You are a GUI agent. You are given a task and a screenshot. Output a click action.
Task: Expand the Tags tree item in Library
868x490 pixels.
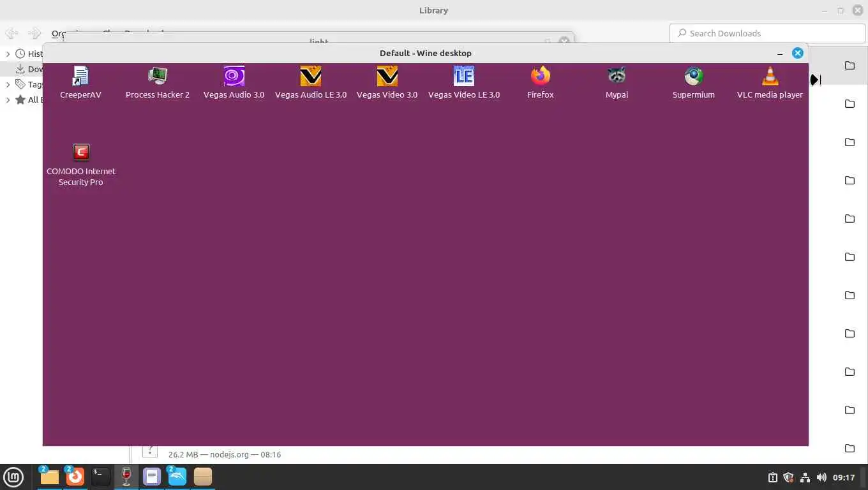click(x=8, y=84)
